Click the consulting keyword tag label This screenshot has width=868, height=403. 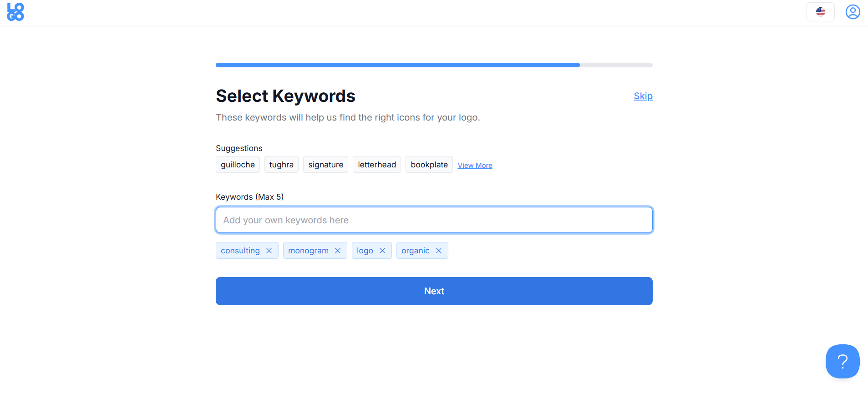(240, 251)
